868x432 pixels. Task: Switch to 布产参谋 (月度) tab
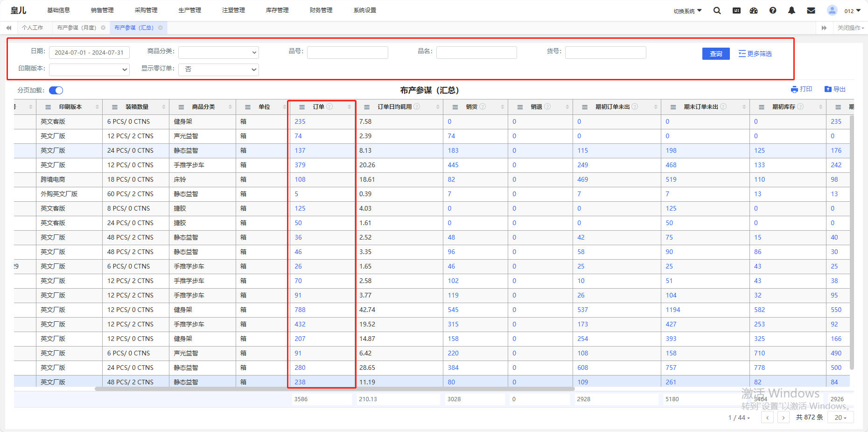(x=77, y=28)
